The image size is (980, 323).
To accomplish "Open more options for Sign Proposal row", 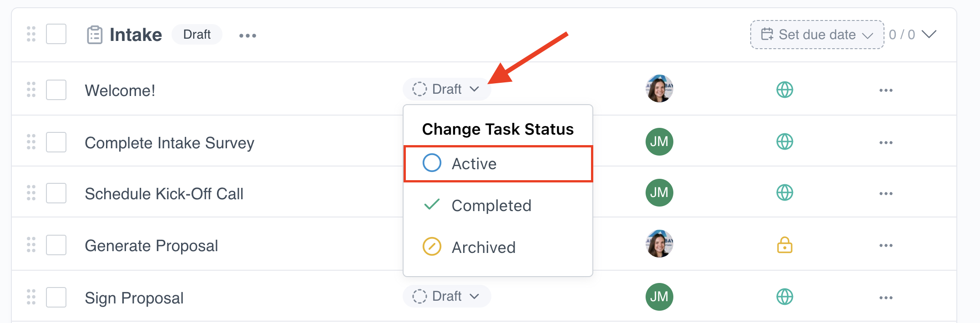I will tap(885, 298).
